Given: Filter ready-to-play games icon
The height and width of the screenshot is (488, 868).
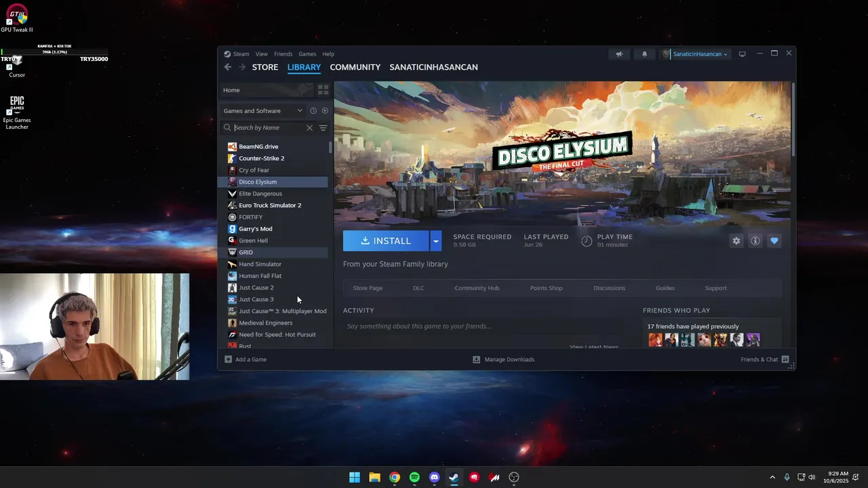Looking at the screenshot, I should pyautogui.click(x=325, y=110).
